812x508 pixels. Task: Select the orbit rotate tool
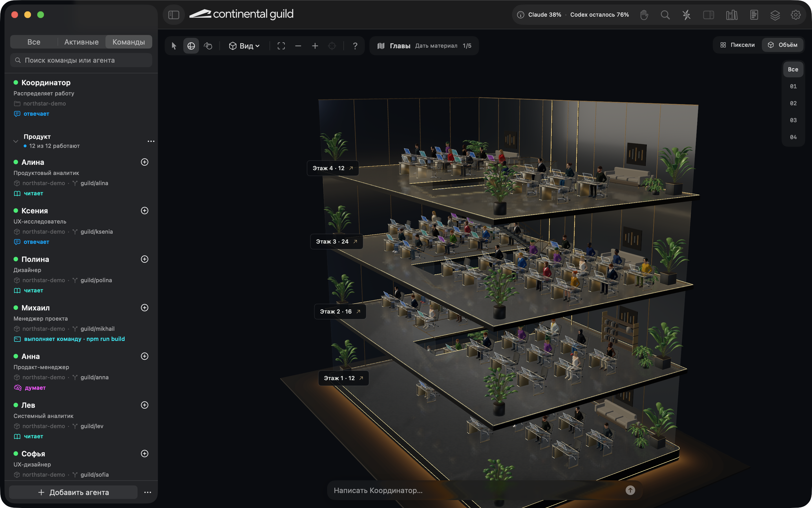coord(191,46)
